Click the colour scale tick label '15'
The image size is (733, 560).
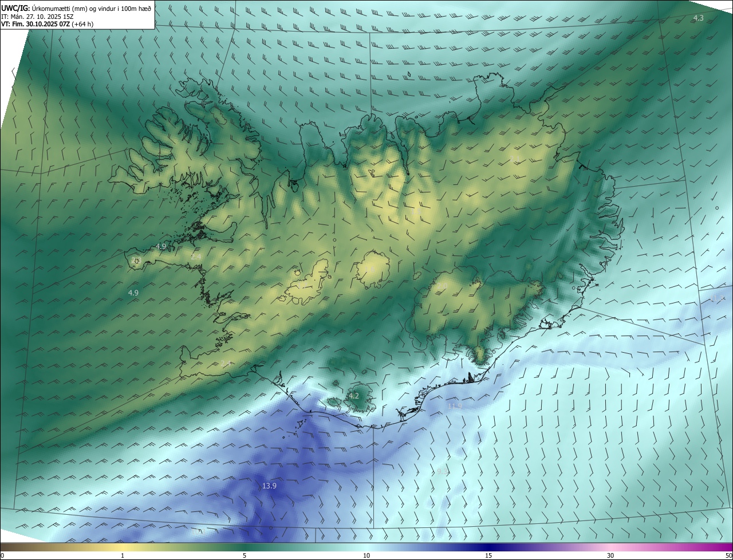488,555
